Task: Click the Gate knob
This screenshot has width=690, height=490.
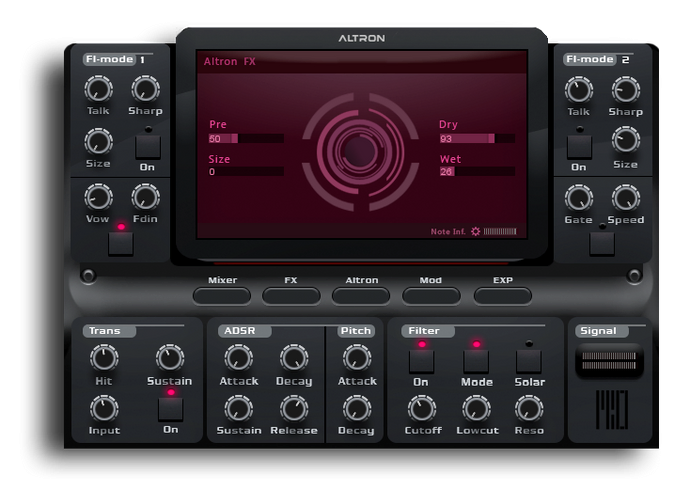Action: click(x=579, y=198)
